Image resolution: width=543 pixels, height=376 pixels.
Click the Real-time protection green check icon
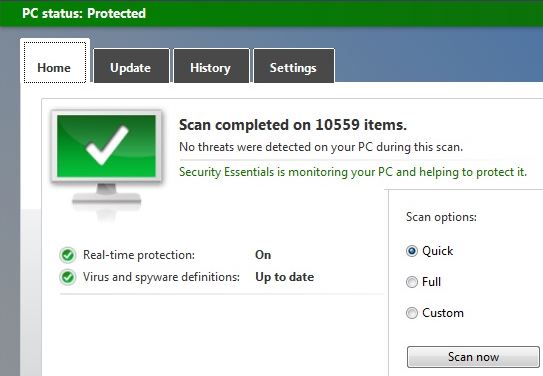tap(68, 255)
